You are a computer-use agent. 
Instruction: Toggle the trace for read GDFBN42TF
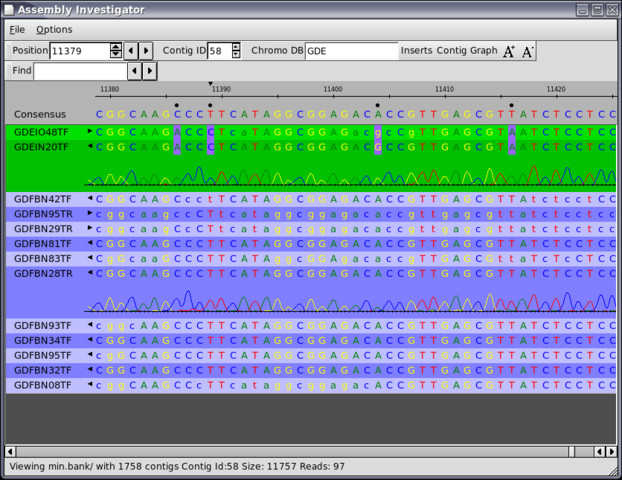pyautogui.click(x=91, y=199)
